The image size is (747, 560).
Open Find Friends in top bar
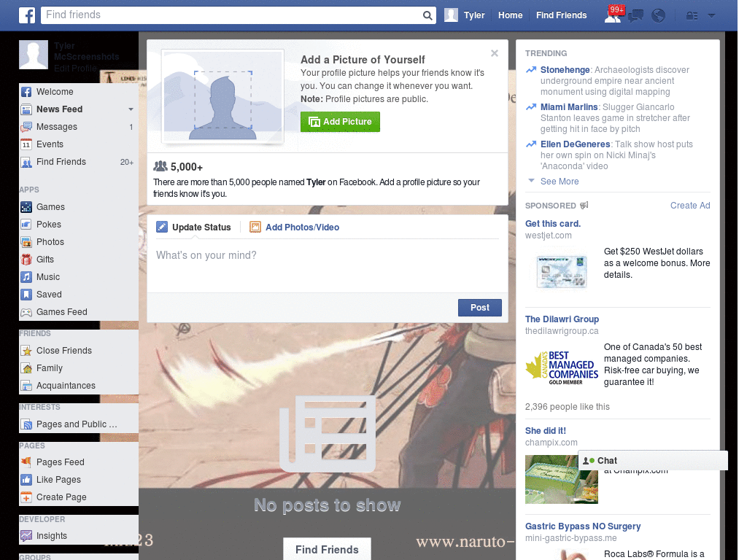pyautogui.click(x=561, y=15)
